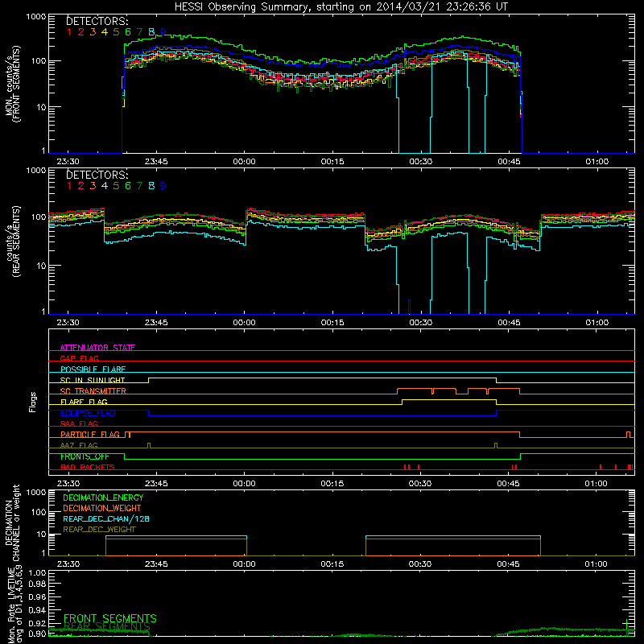Viewport: 644px width, 644px height.
Task: Click the FLARE_FLAG label
Action: (84, 402)
